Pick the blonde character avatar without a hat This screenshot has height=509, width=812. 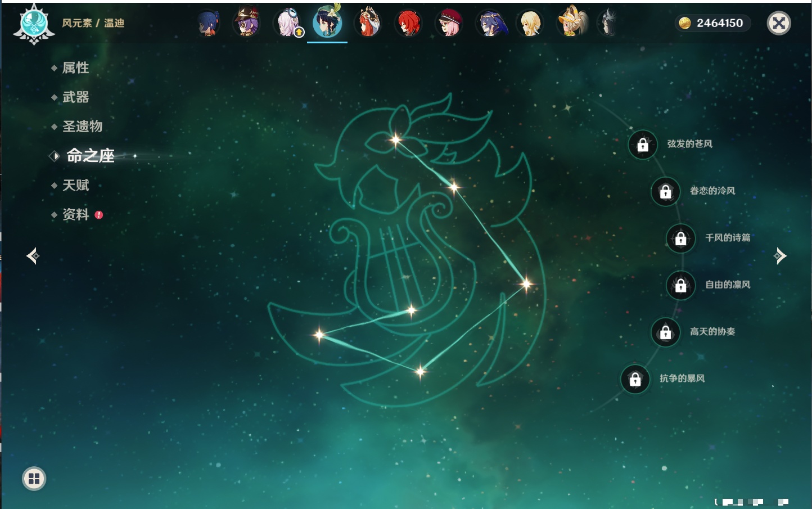pyautogui.click(x=530, y=24)
